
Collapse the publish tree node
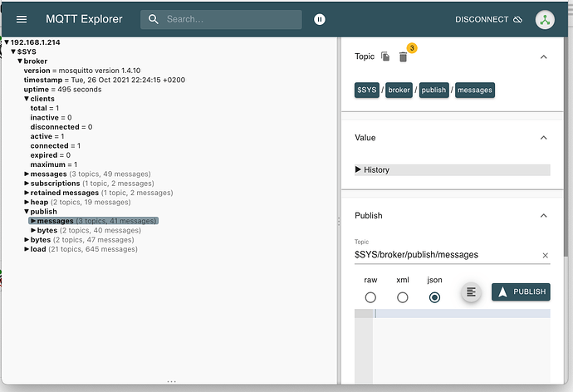[27, 212]
